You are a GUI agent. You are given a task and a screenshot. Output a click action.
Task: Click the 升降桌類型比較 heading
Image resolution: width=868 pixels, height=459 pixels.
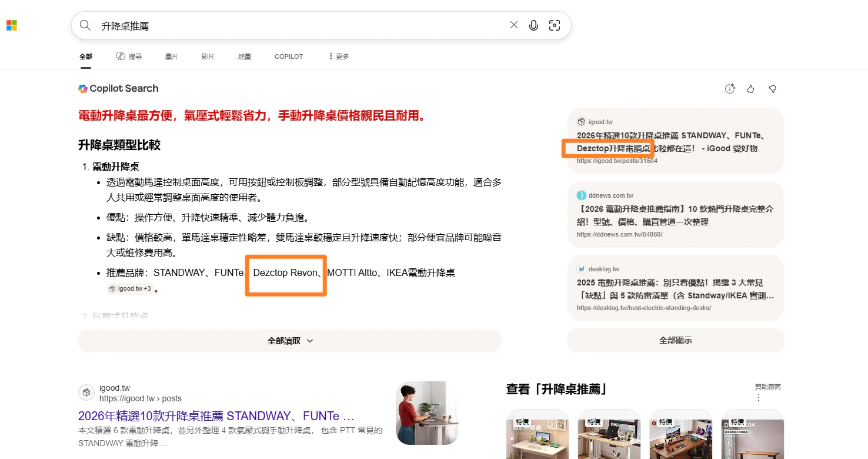119,145
